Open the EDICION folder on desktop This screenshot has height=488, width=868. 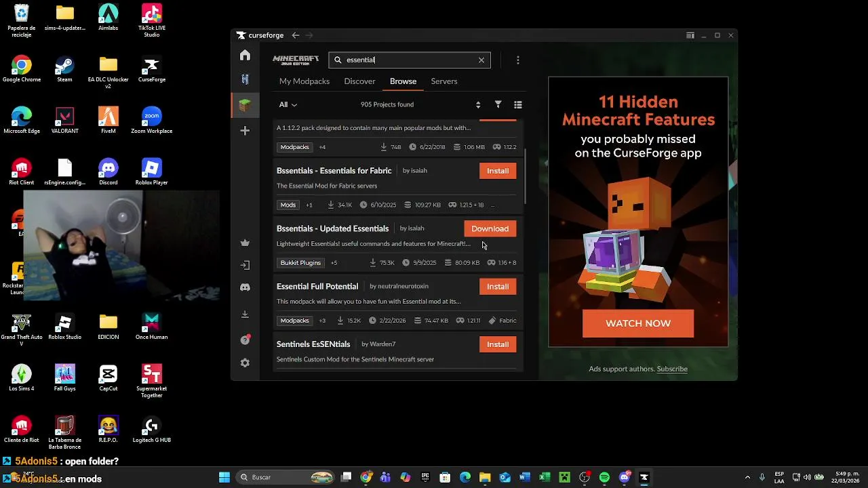coord(108,327)
